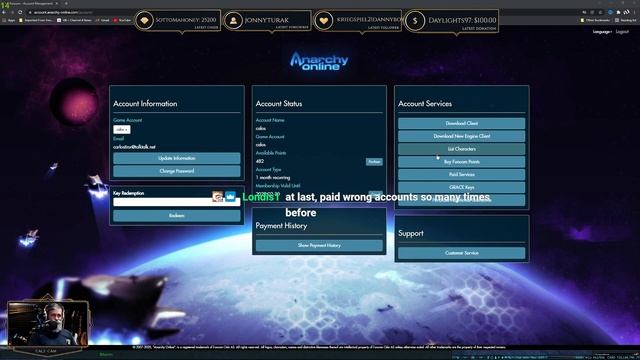Image resolution: width=640 pixels, height=360 pixels.
Task: Click the Customer Service button
Action: point(462,253)
